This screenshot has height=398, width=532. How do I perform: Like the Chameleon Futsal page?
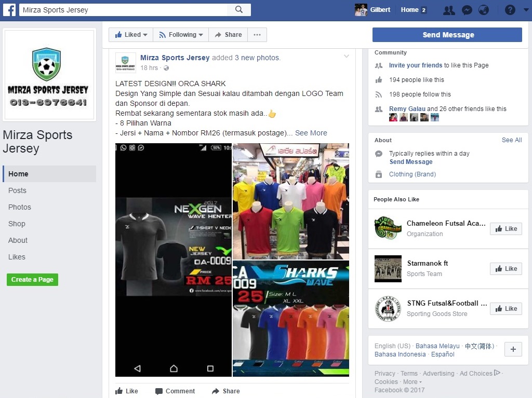click(x=506, y=229)
